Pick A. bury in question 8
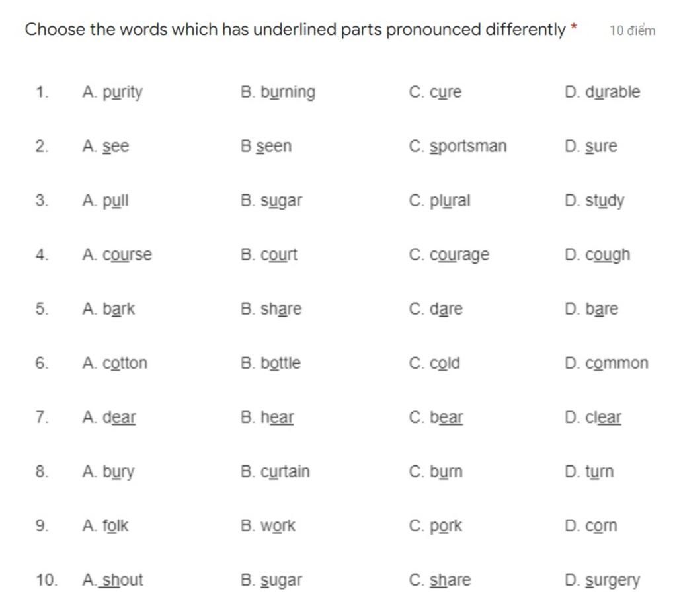677x616 pixels. click(108, 472)
